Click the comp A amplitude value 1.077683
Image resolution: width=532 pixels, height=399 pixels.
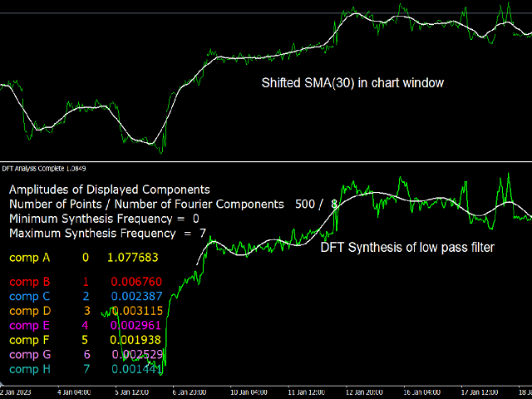click(x=133, y=258)
